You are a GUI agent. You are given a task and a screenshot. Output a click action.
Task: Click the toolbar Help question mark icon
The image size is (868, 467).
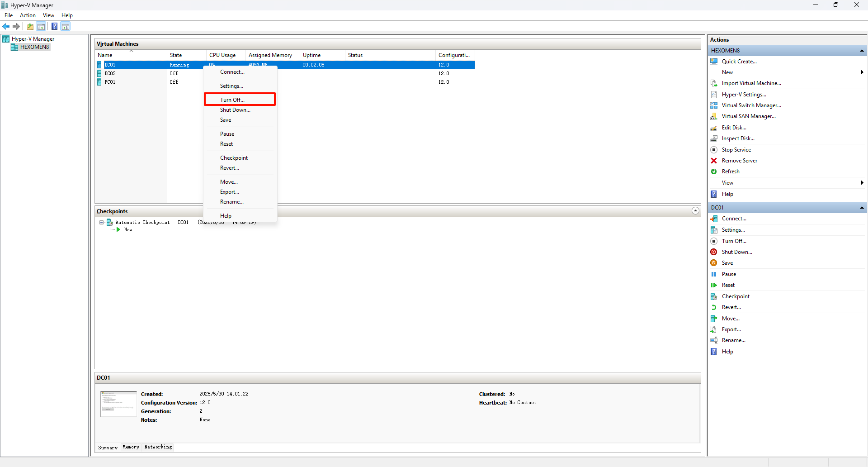54,26
